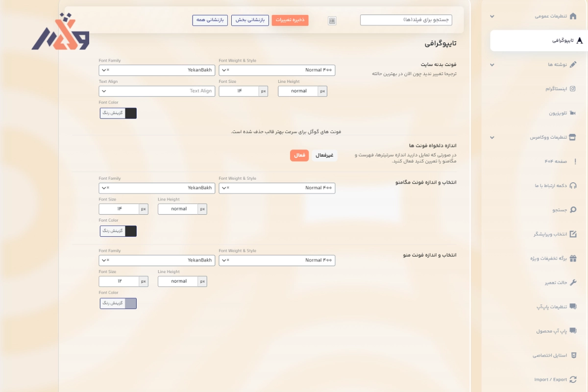This screenshot has width=588, height=392.
Task: Select the تایپوگرافی sidebar item with the A icon
Action: pos(539,41)
